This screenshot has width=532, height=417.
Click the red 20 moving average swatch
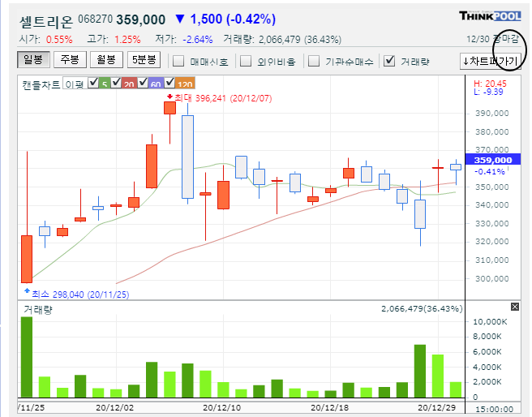(129, 84)
